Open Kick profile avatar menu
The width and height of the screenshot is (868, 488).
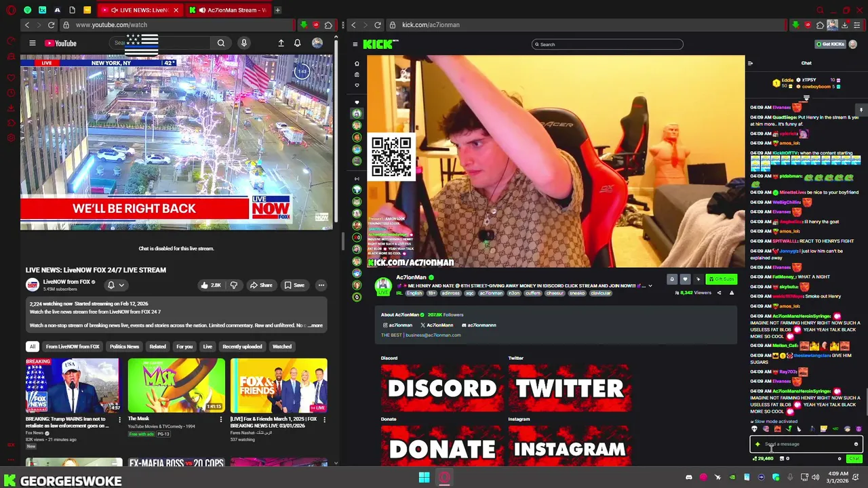853,44
